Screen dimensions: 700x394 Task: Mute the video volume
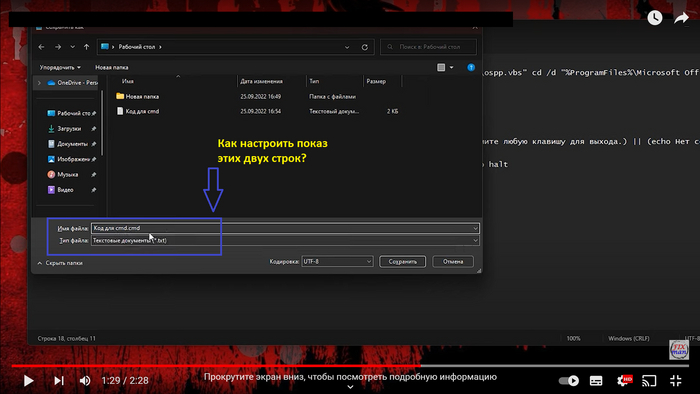pyautogui.click(x=85, y=381)
